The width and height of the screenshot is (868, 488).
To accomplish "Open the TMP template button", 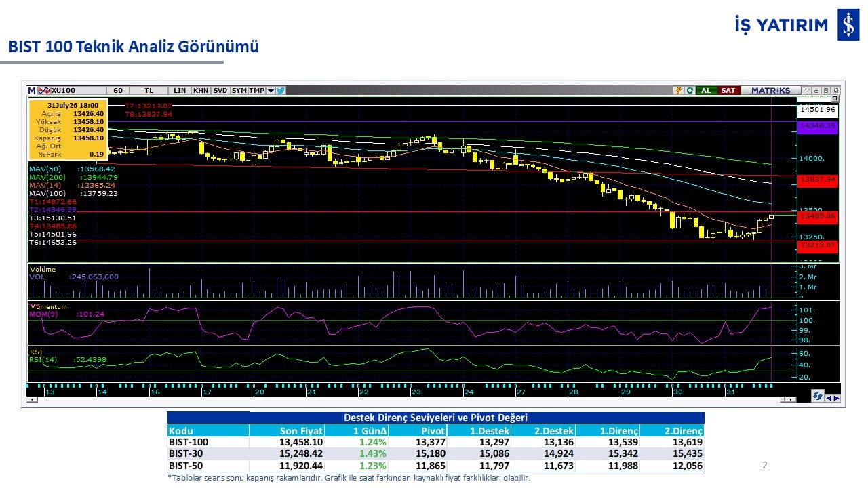I will point(257,90).
